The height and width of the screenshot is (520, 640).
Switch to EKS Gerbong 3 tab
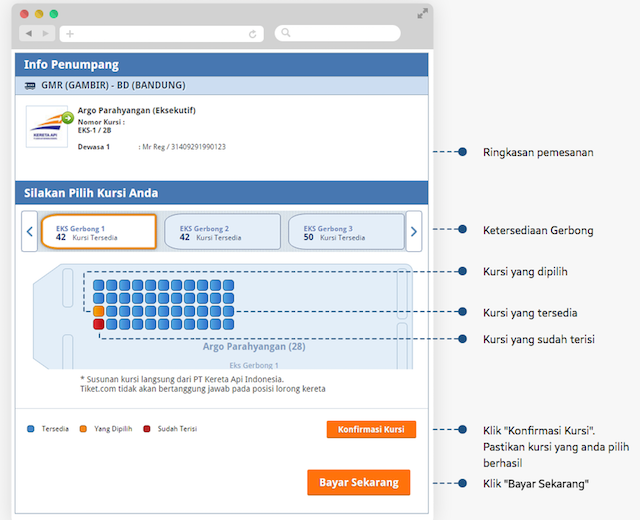click(x=346, y=231)
